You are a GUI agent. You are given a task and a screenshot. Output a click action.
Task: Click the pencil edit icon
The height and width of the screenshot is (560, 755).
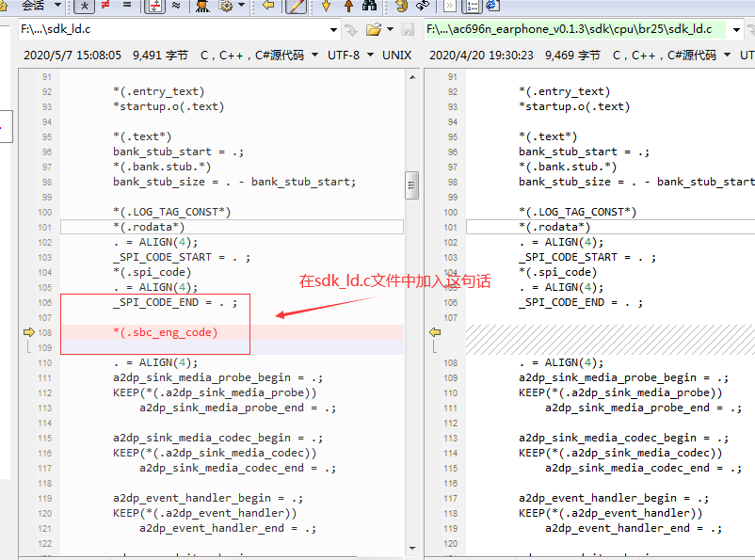coord(296,6)
